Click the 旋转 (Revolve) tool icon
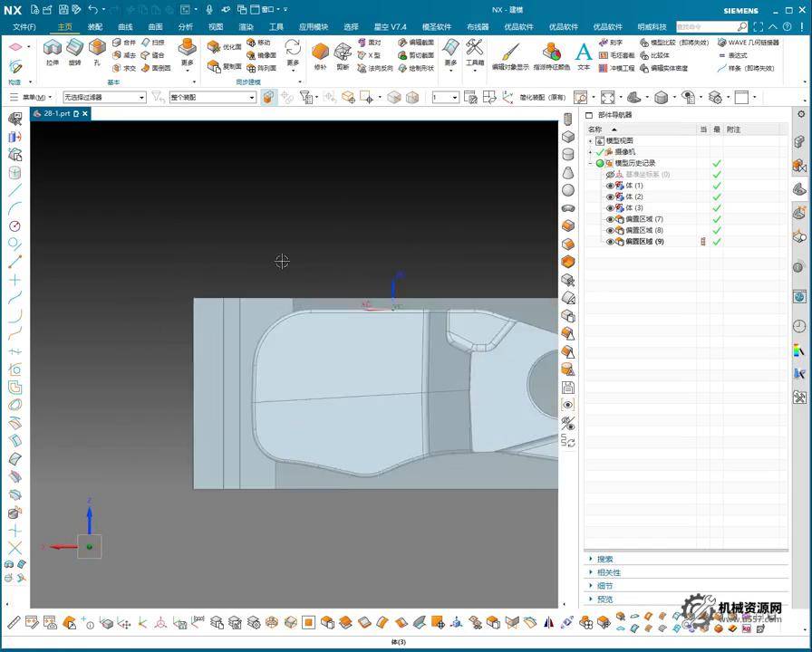 click(74, 49)
